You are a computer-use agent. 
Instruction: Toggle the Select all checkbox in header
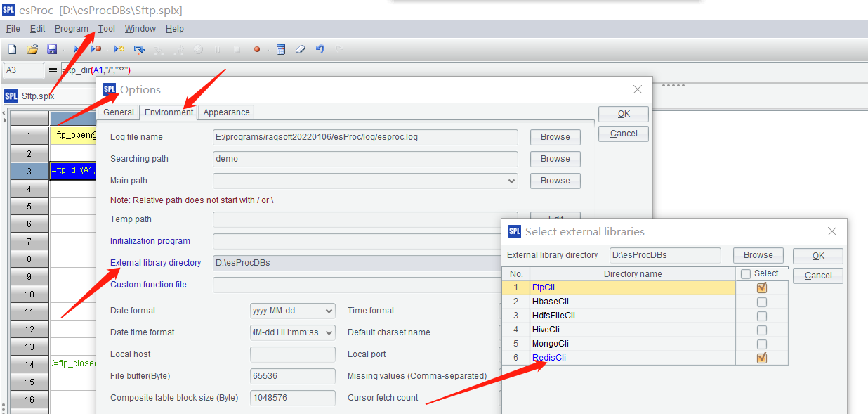click(x=746, y=273)
